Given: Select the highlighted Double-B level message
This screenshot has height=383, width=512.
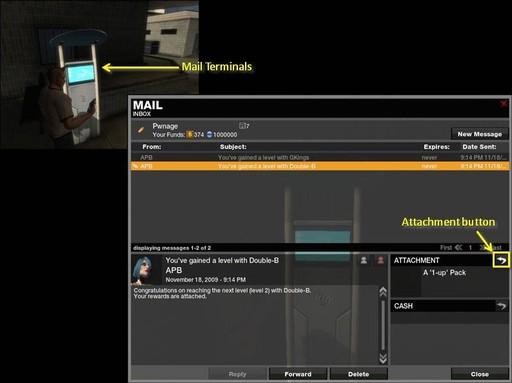Looking at the screenshot, I should pos(320,166).
